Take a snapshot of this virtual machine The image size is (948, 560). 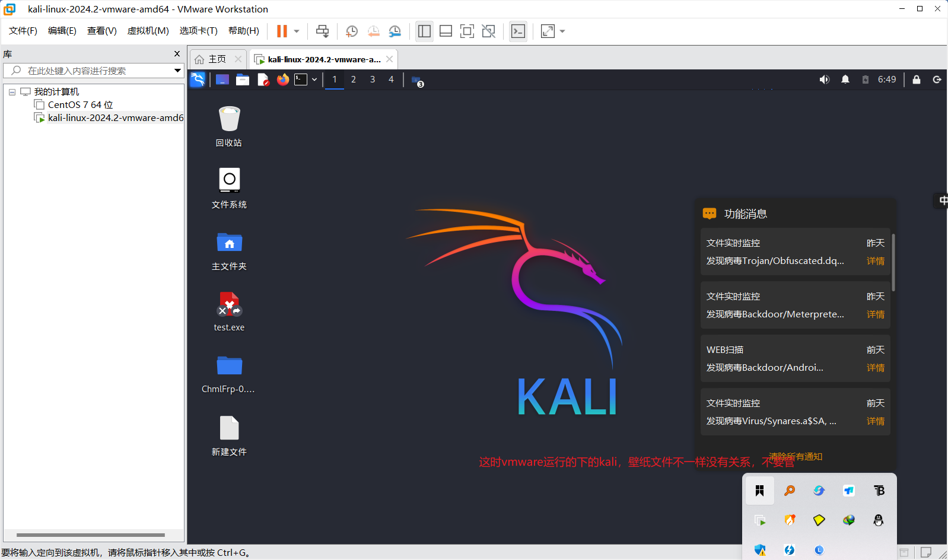[352, 31]
